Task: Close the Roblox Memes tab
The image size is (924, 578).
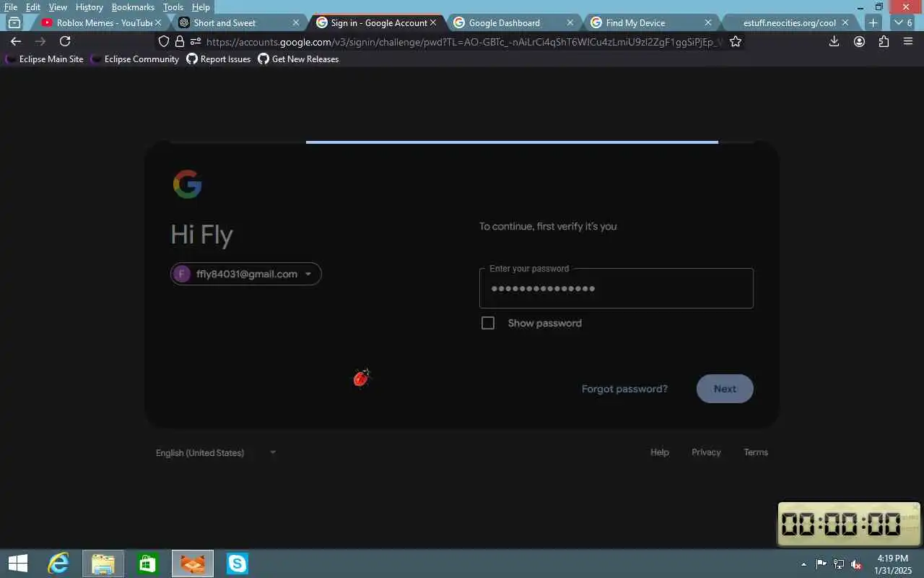Action: [x=158, y=22]
